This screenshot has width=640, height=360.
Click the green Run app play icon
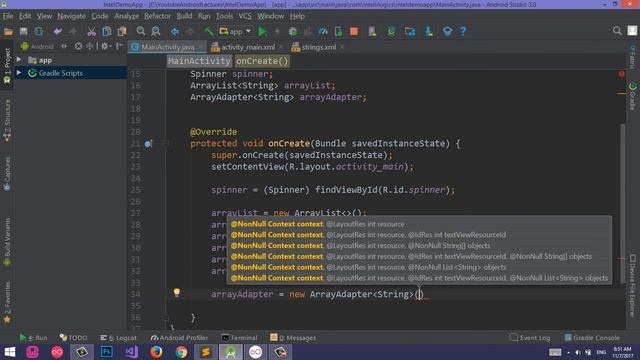pyautogui.click(x=262, y=31)
